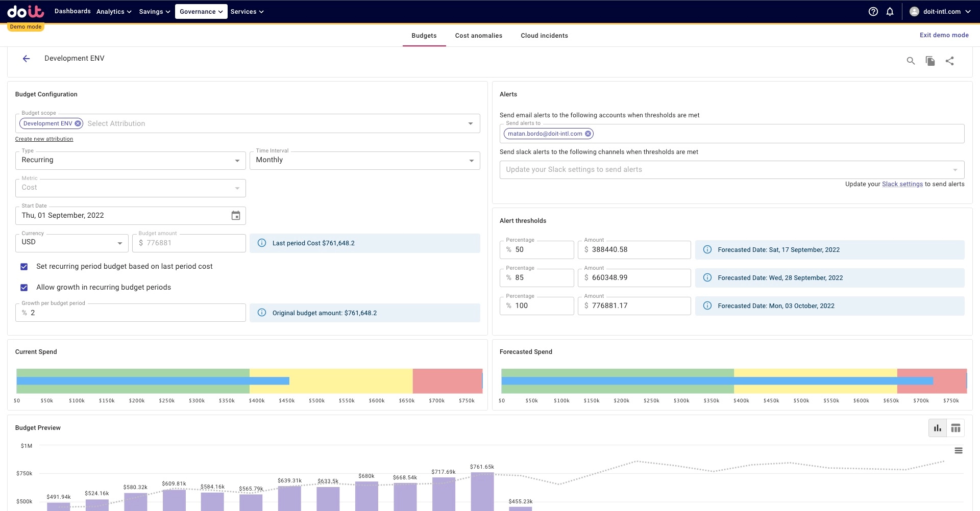The image size is (980, 511).
Task: Click the search magnifier icon
Action: 911,61
